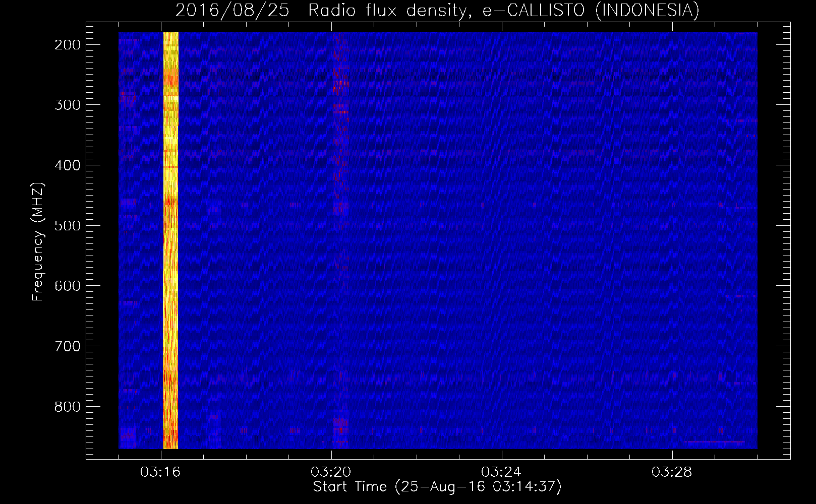The width and height of the screenshot is (816, 504).
Task: Click the 03:16 time tick label
Action: [x=161, y=472]
